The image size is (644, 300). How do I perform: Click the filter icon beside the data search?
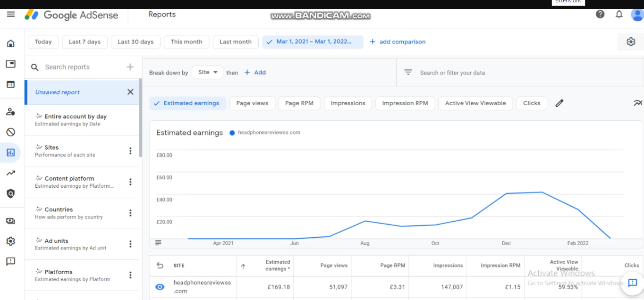tap(408, 73)
